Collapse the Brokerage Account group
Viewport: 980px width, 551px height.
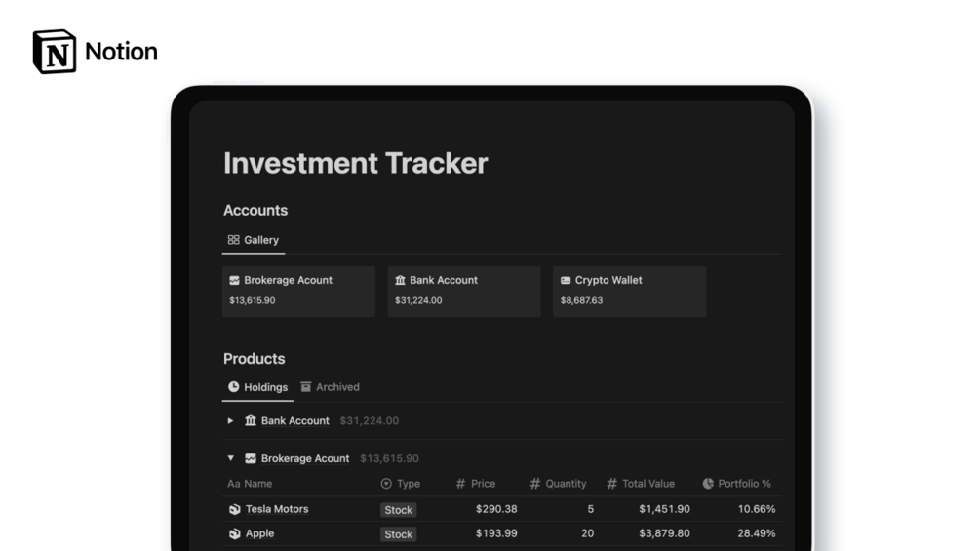230,458
